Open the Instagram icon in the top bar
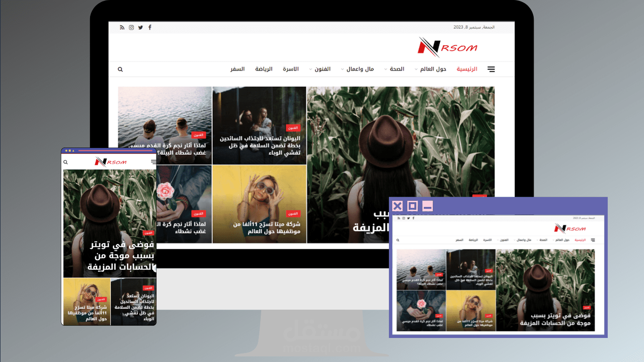The width and height of the screenshot is (644, 362). pyautogui.click(x=131, y=27)
